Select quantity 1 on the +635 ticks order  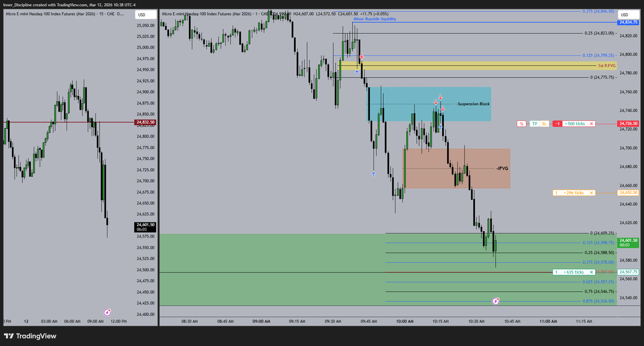click(557, 272)
